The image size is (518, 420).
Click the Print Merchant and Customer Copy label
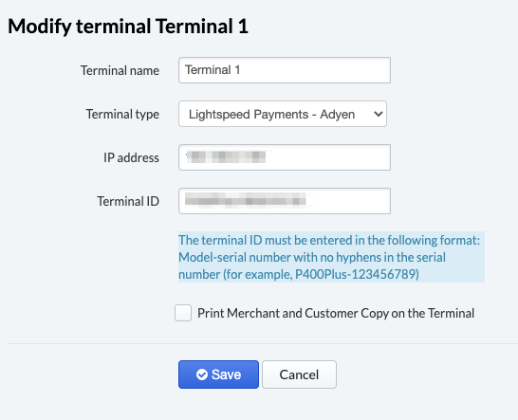point(336,313)
